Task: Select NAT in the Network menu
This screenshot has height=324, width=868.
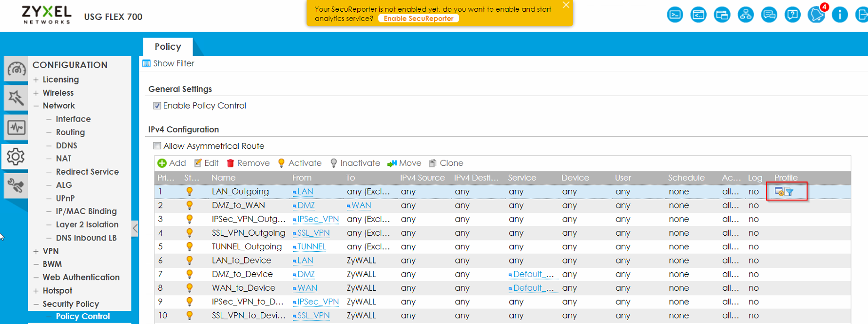Action: click(63, 159)
